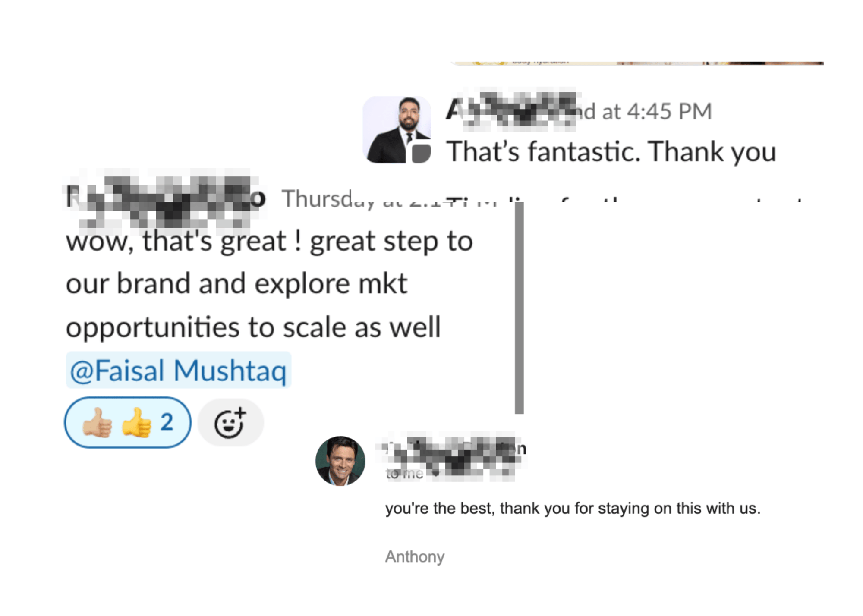This screenshot has height=616, width=863.
Task: Open the cropped image strip at the top
Action: pyautogui.click(x=637, y=63)
